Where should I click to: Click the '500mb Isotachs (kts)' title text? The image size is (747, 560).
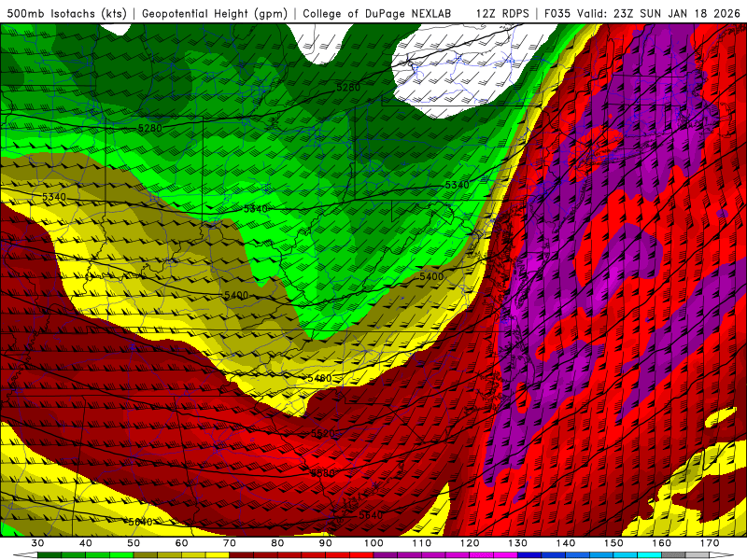coord(66,13)
